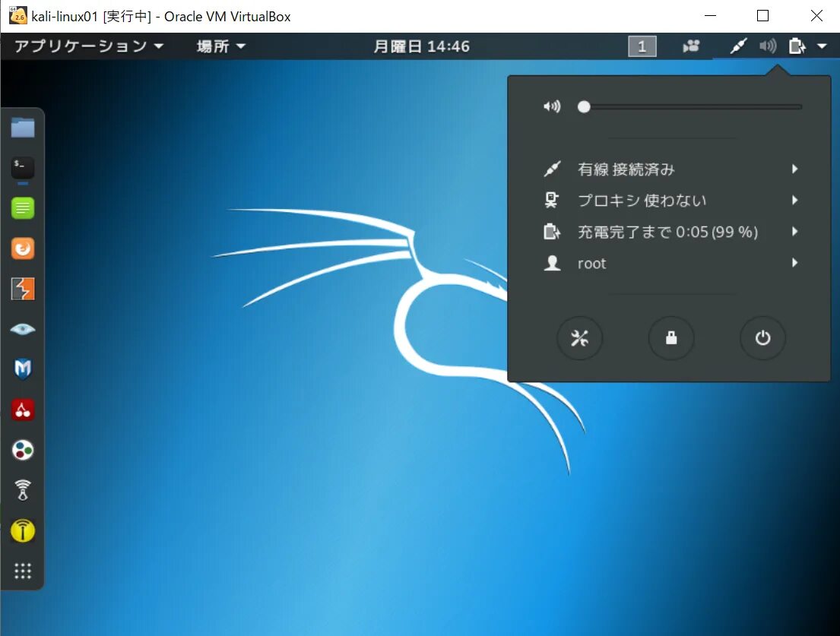
Task: Launch Firefox browser from the dock
Action: click(23, 248)
